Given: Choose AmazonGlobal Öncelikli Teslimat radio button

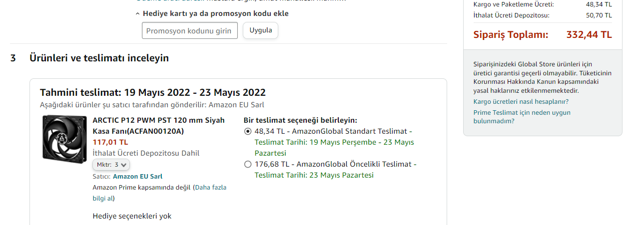Looking at the screenshot, I should click(248, 164).
